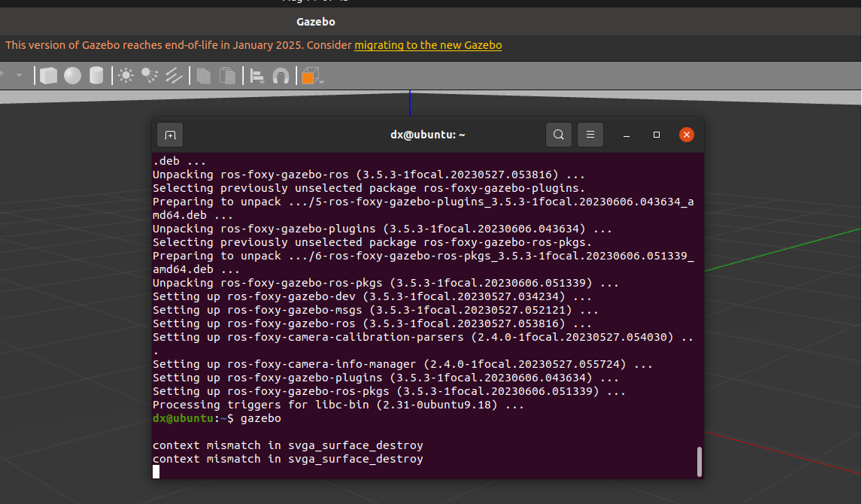Click the dx@ubuntu: ~ terminal title
The height and width of the screenshot is (504, 862).
click(428, 135)
